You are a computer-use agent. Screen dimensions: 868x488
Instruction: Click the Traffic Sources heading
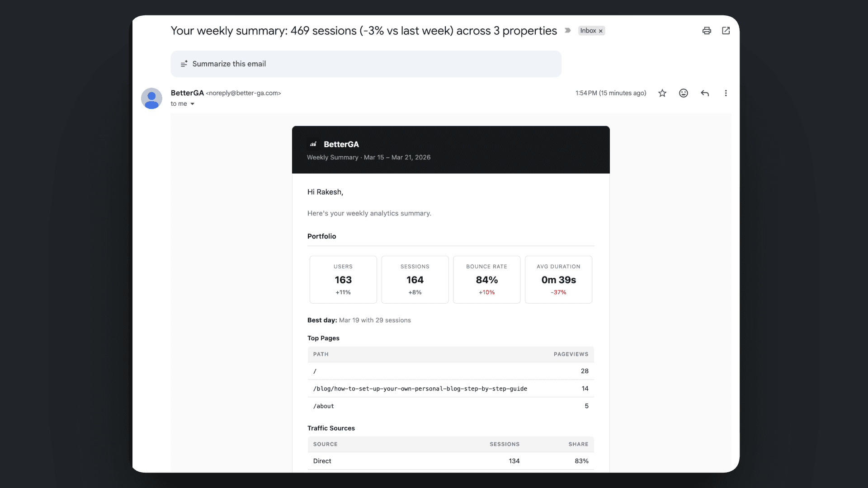pyautogui.click(x=331, y=428)
